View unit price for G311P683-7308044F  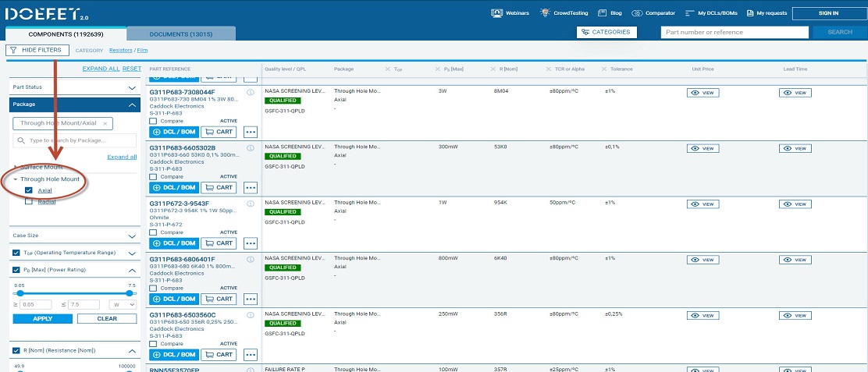point(703,93)
